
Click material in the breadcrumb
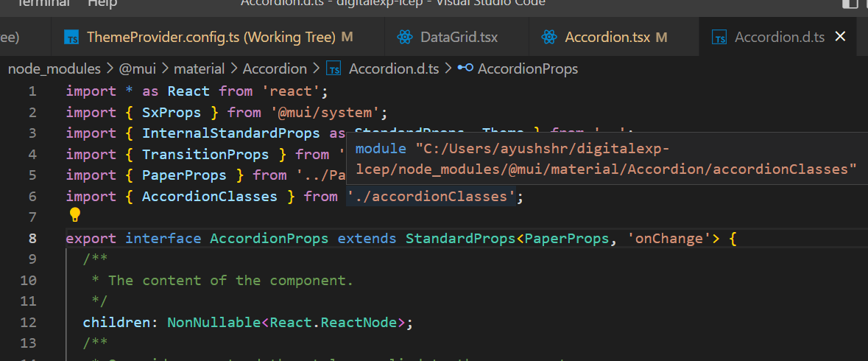tap(200, 69)
